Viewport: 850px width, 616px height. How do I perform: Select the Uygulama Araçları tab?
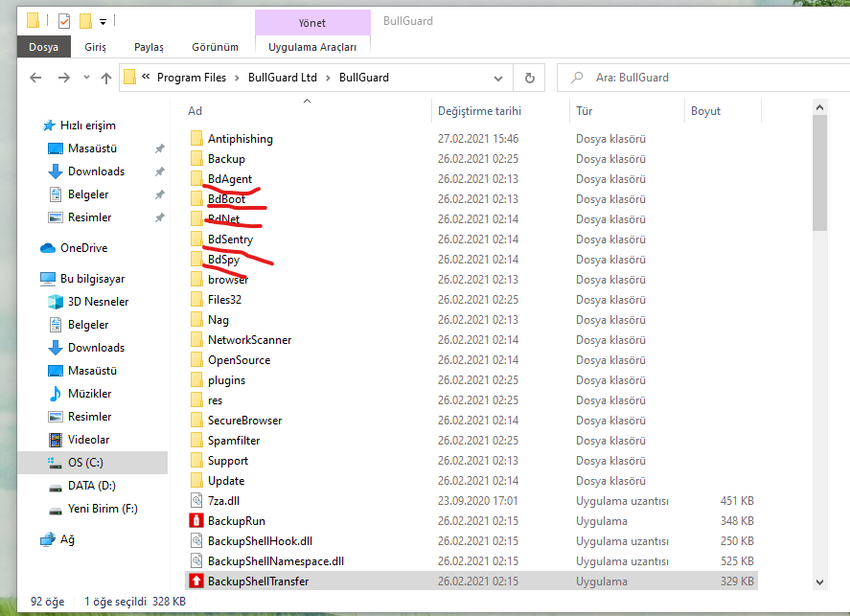312,47
